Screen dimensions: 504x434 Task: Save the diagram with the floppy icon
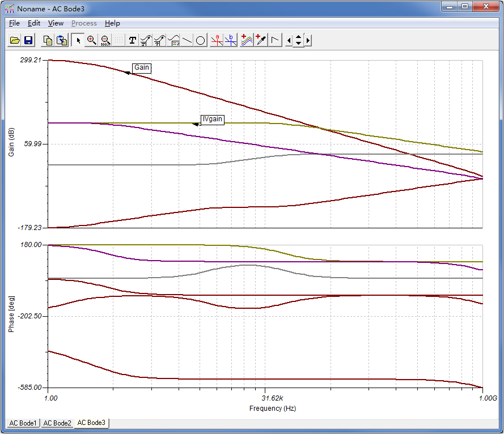click(x=28, y=40)
